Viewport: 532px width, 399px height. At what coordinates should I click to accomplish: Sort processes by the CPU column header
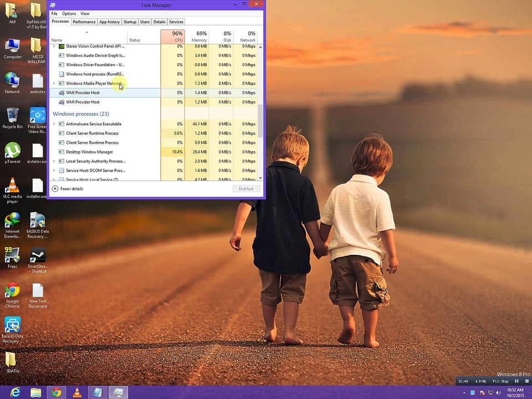(x=173, y=37)
